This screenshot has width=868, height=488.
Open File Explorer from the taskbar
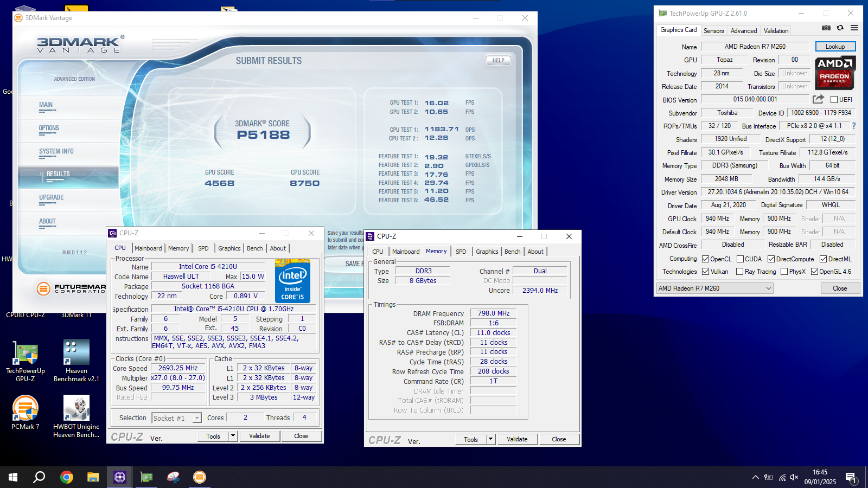(93, 477)
